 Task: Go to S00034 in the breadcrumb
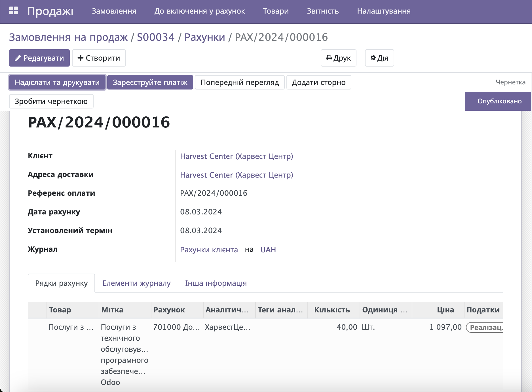click(x=156, y=37)
